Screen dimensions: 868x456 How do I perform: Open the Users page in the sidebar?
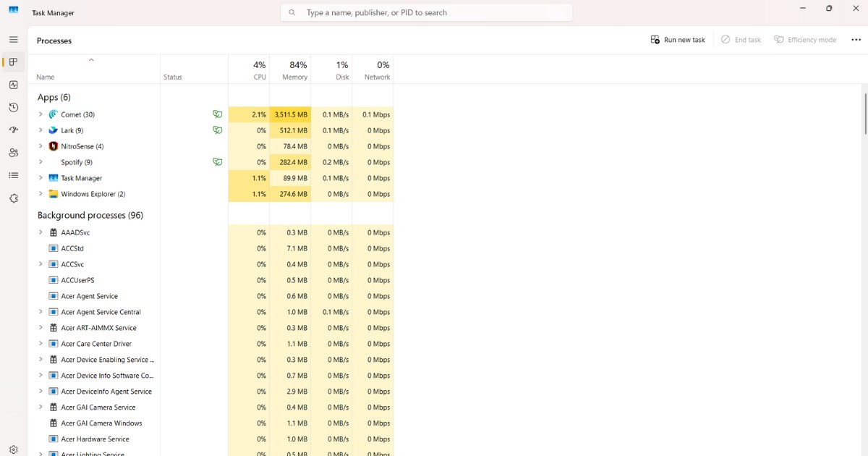point(13,153)
